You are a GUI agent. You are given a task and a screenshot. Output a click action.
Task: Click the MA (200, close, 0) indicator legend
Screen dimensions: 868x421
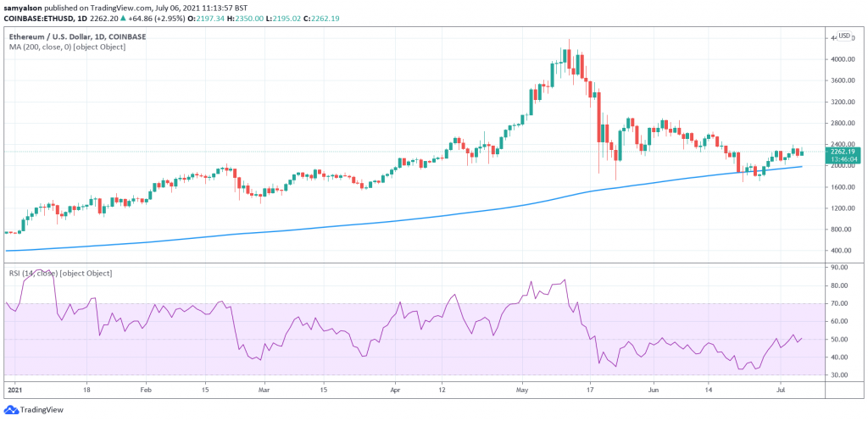tap(67, 47)
